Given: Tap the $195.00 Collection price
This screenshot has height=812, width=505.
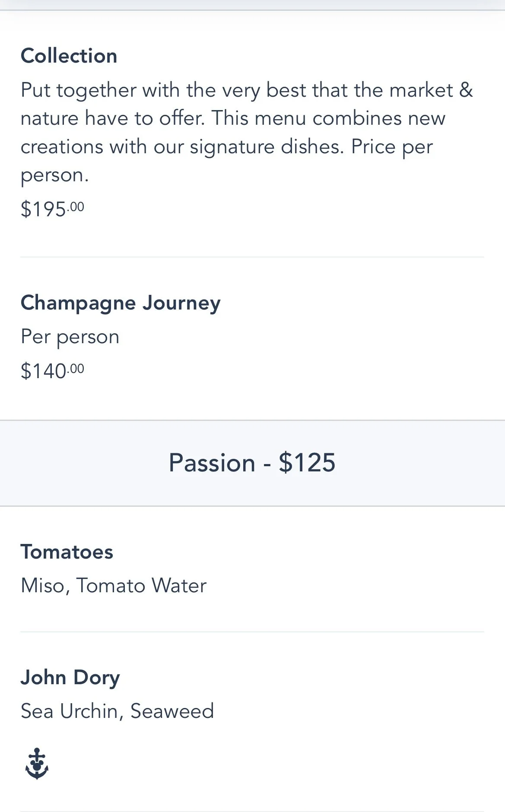Looking at the screenshot, I should pyautogui.click(x=52, y=209).
